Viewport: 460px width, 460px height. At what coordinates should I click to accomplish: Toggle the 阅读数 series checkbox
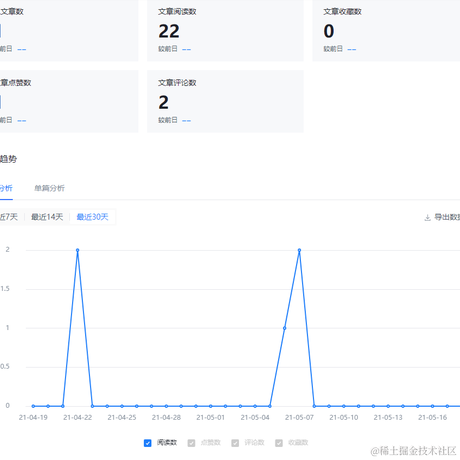[x=148, y=443]
